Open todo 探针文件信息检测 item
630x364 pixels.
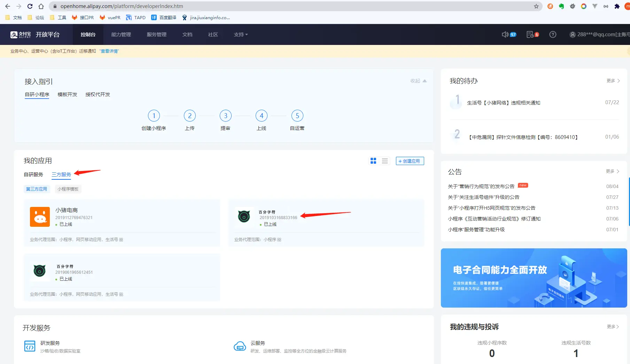(x=523, y=137)
